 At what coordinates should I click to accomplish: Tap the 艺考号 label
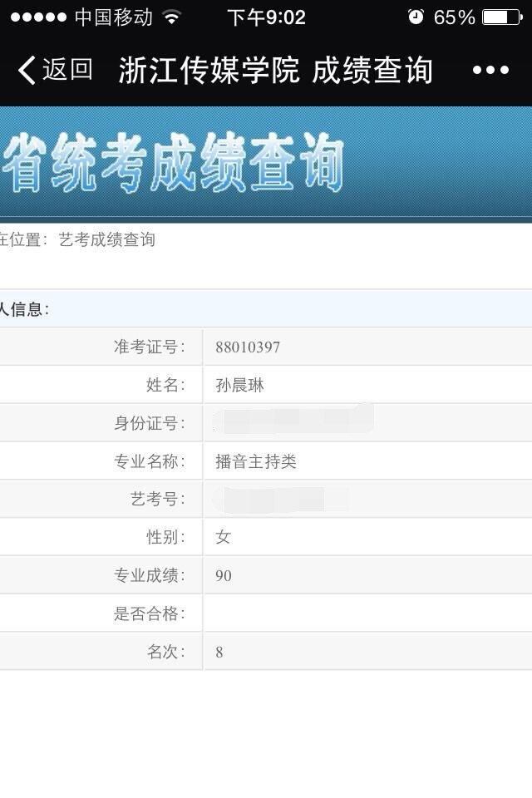[x=157, y=499]
